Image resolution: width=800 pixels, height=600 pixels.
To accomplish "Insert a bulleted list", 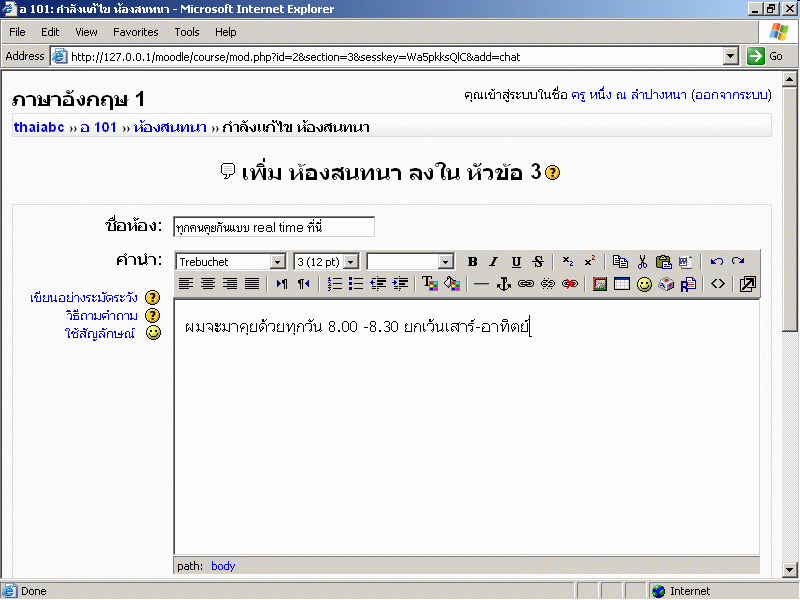I will point(356,284).
